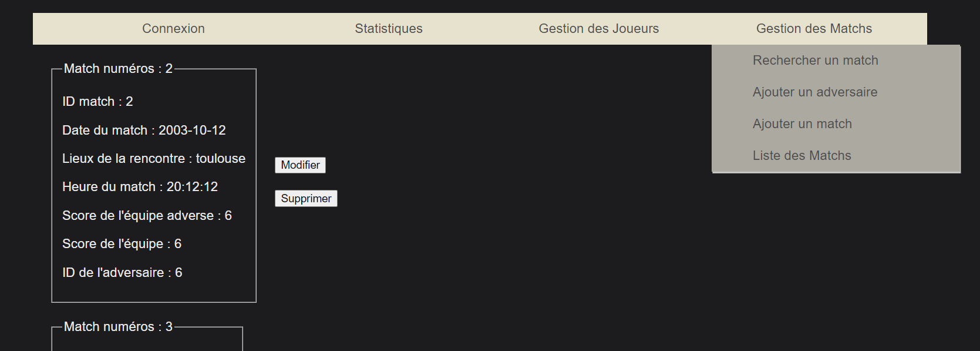Navigate to Statistiques
The image size is (980, 351).
pos(388,28)
